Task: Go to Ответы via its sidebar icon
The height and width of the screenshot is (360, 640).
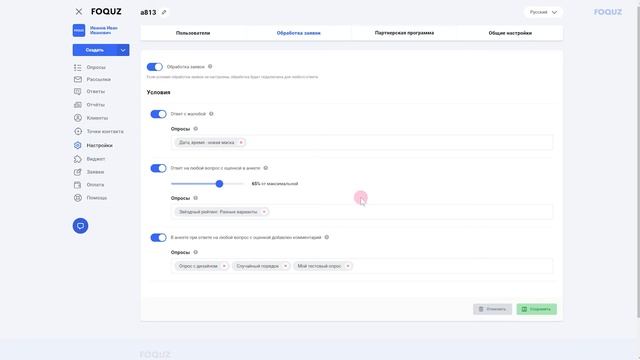Action: [x=78, y=91]
